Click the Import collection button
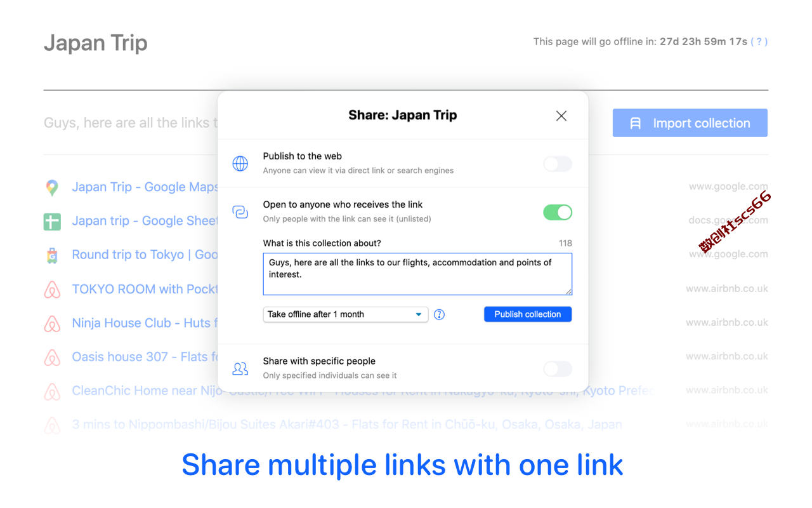The height and width of the screenshot is (508, 812). [690, 123]
